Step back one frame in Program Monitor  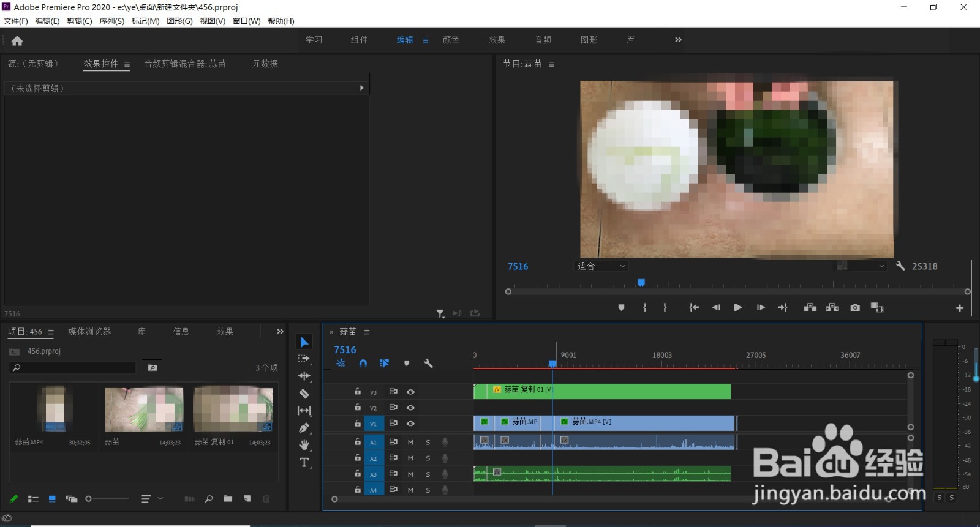point(716,307)
